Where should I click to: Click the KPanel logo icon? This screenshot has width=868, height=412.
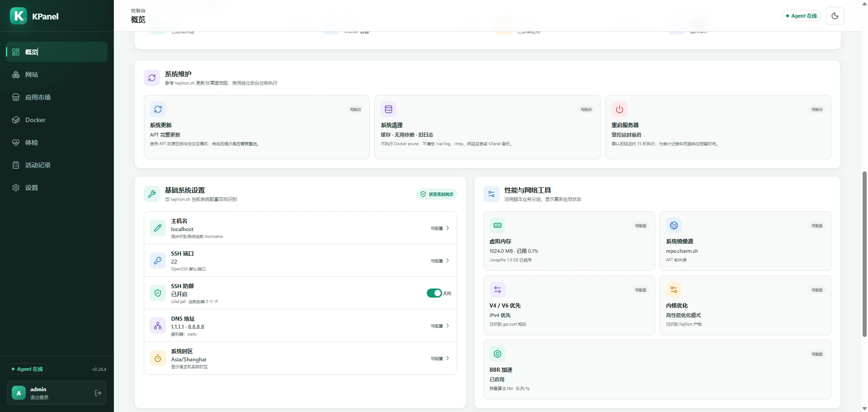(19, 16)
